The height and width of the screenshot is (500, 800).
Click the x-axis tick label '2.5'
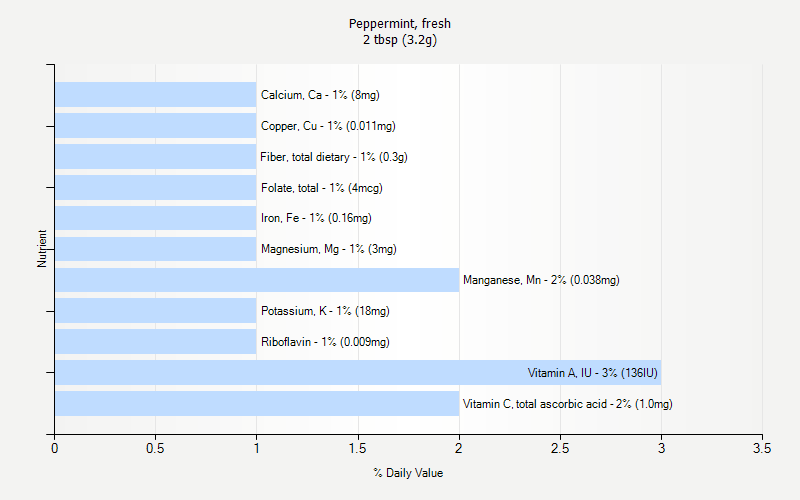click(560, 448)
